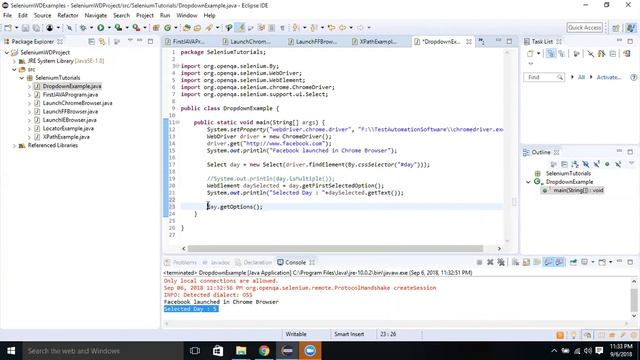The height and width of the screenshot is (360, 640).
Task: Collapse the src folder node
Action: (14, 70)
